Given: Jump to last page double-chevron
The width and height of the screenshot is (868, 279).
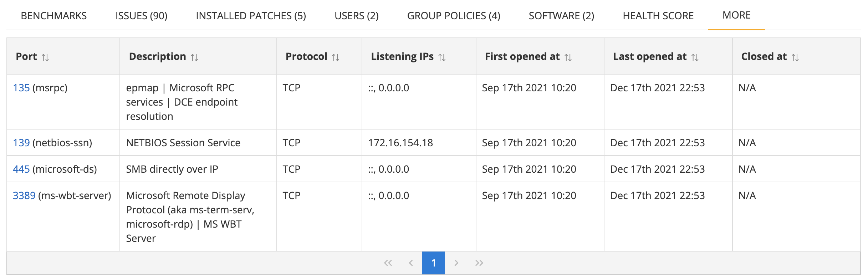Looking at the screenshot, I should pos(479,263).
